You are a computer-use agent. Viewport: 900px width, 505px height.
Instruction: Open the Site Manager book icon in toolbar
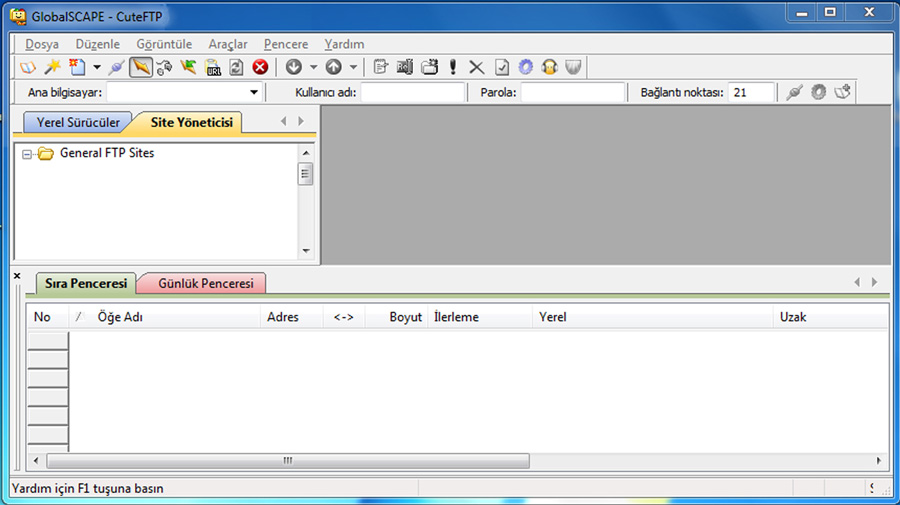click(28, 67)
